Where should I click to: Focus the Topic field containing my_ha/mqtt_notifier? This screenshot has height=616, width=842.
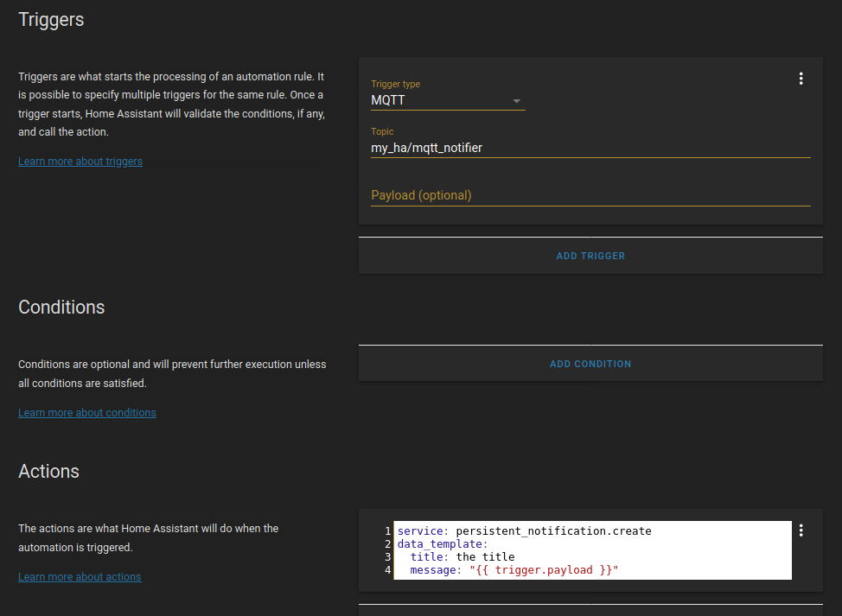pyautogui.click(x=590, y=148)
